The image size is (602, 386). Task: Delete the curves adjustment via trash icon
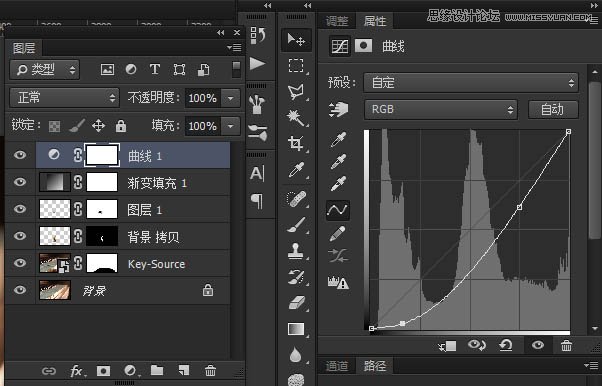pos(566,345)
